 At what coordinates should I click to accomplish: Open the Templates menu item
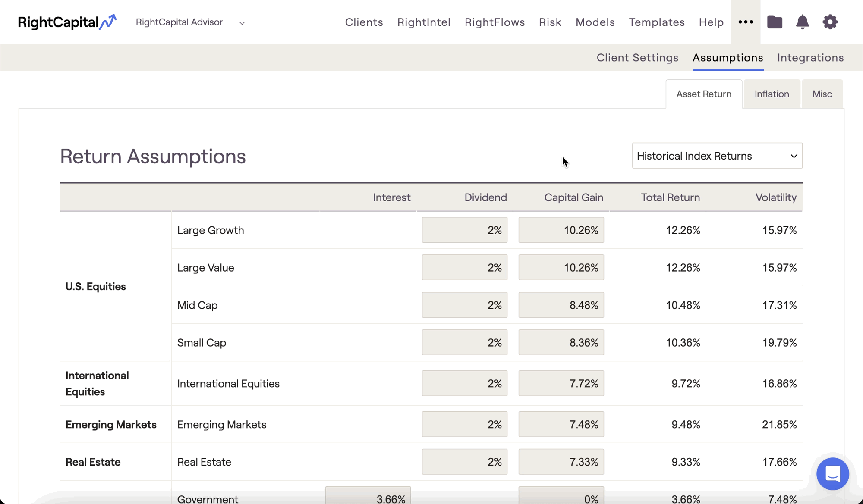[x=657, y=22]
